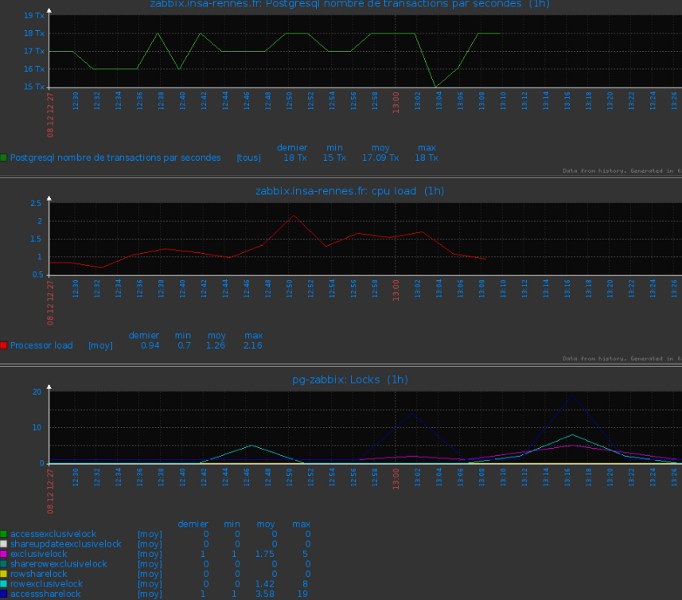Click the red '13:00' label on Locks graph
Screen dimensions: 682x600
pos(396,479)
